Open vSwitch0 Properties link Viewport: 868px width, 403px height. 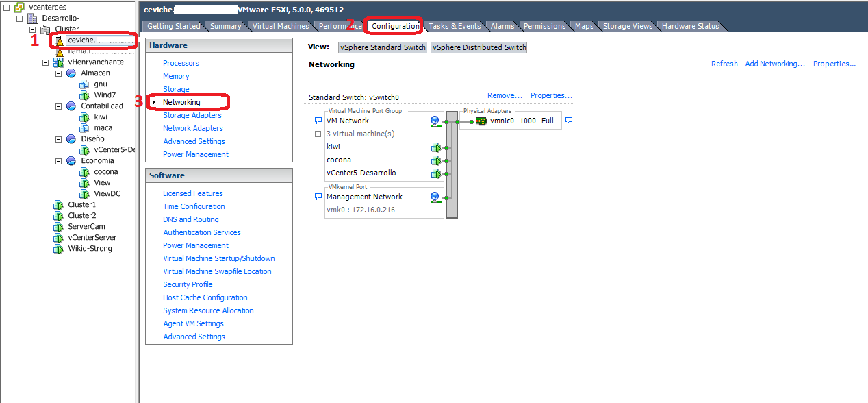pyautogui.click(x=551, y=95)
